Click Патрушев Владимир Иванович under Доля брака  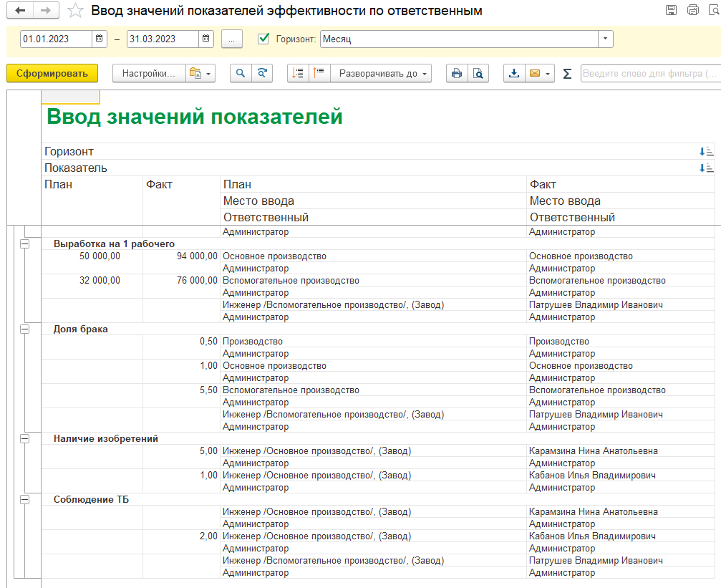pyautogui.click(x=596, y=415)
